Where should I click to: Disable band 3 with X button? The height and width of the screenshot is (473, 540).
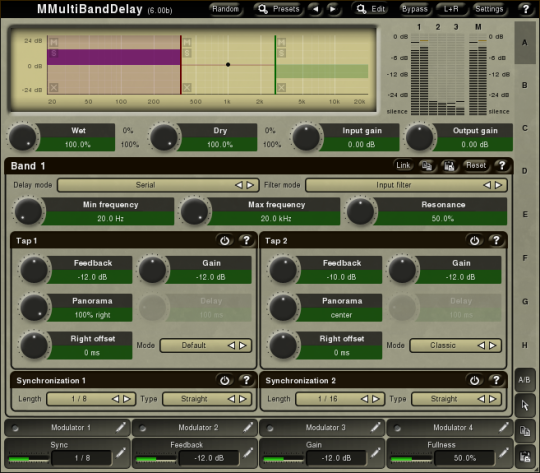(282, 88)
